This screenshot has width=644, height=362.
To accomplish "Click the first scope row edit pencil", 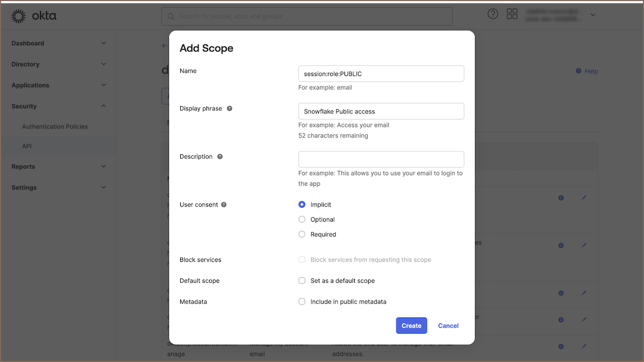I will (584, 198).
